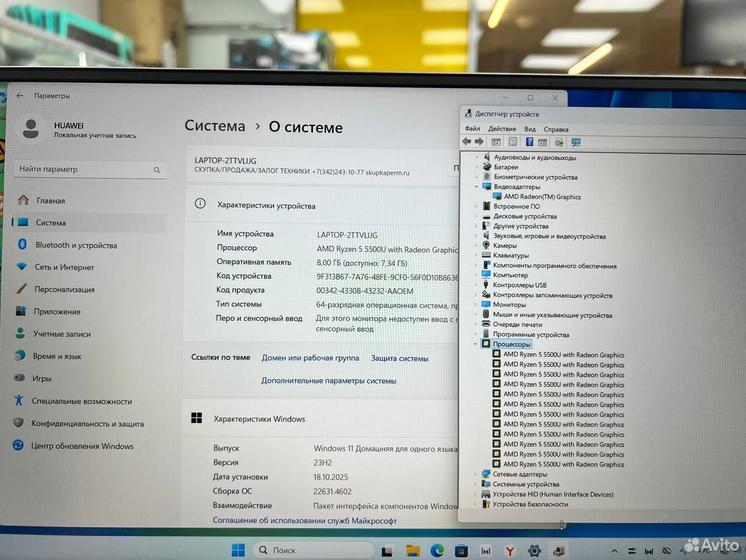Expand the Keyboards device category
The height and width of the screenshot is (560, 746).
476,255
